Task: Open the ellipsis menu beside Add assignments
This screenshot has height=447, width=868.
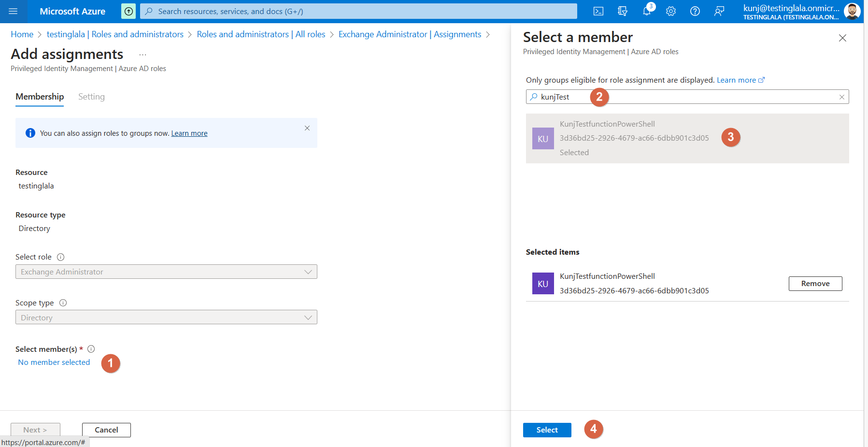Action: click(142, 55)
